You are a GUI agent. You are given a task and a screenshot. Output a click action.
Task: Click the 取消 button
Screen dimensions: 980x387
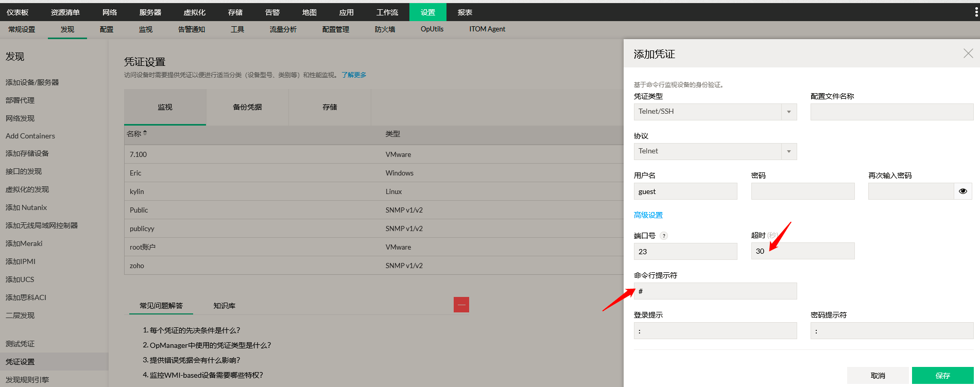point(878,376)
